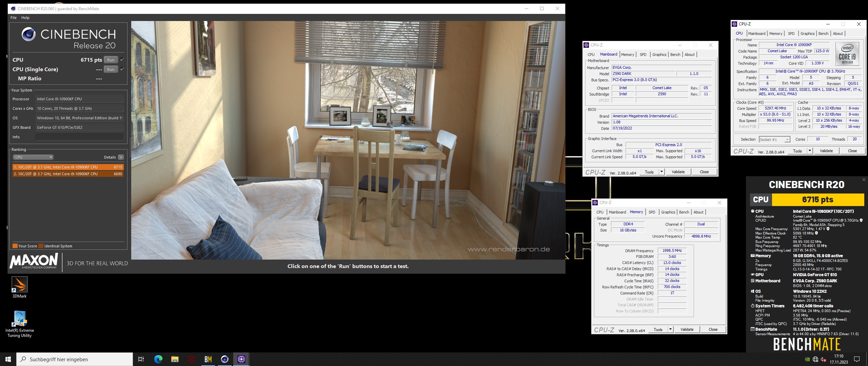Viewport: 868px width, 366px height.
Task: Open Tools dropdown arrow in CPU-Z Memory window
Action: 670,329
